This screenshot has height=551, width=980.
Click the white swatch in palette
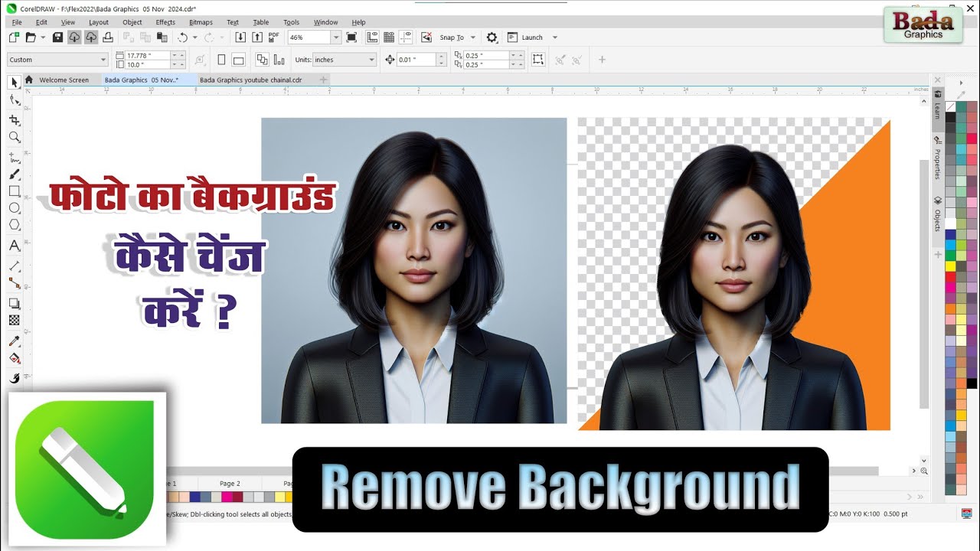click(950, 223)
